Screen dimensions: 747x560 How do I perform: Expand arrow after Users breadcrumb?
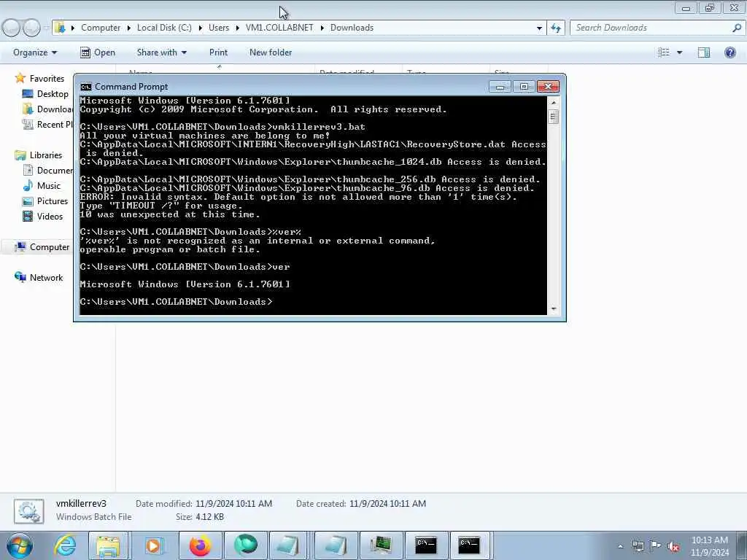coord(238,28)
